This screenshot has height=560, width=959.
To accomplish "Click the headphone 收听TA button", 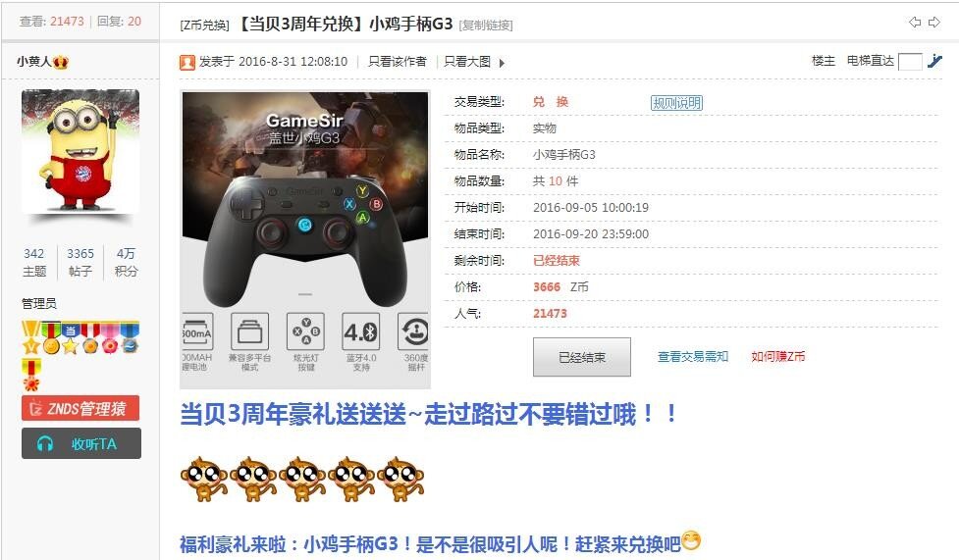I will point(81,443).
